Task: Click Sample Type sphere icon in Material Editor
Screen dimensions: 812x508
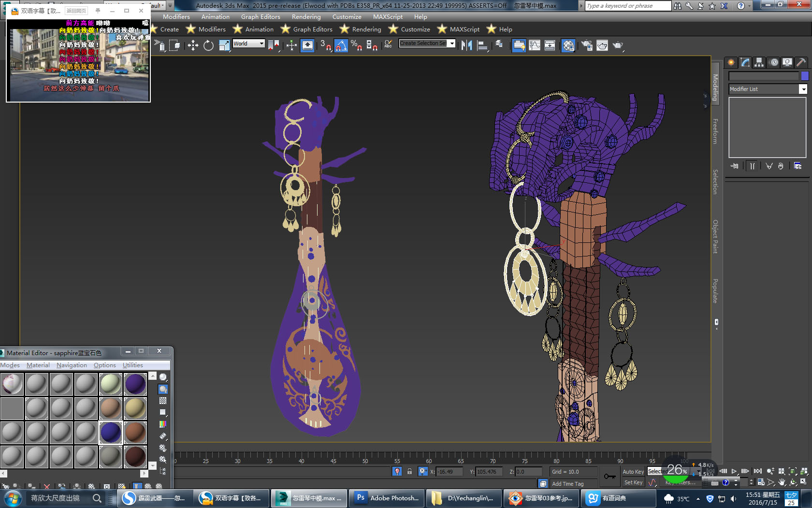Action: 163,377
